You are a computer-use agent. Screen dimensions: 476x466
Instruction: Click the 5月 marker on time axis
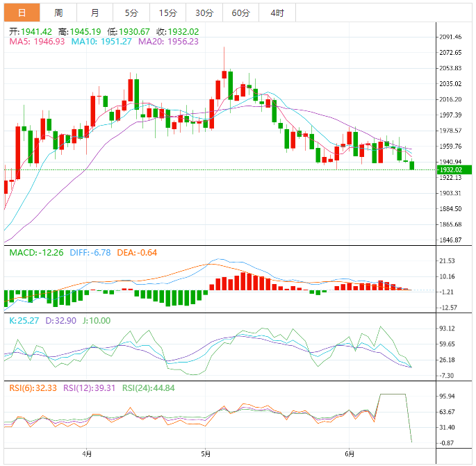(x=205, y=455)
